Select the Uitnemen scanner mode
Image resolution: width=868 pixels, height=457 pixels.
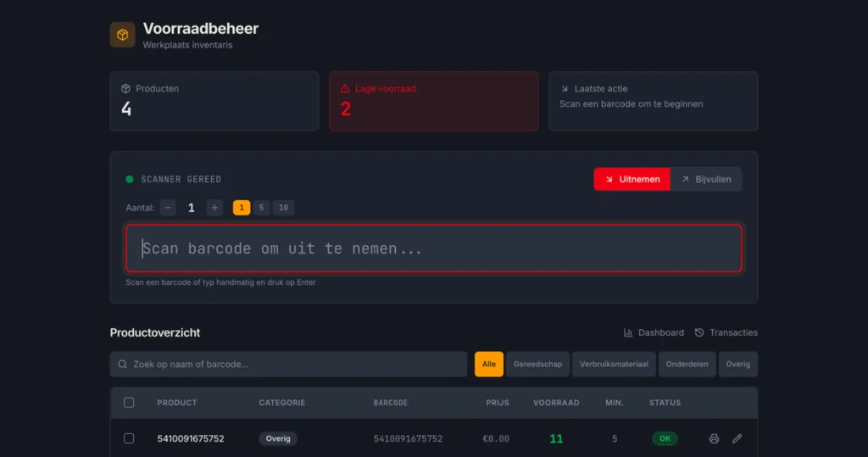pos(632,180)
